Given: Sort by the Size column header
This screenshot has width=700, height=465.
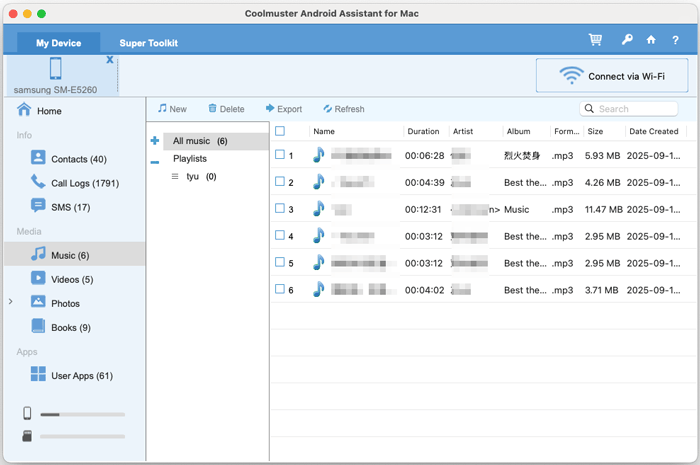Looking at the screenshot, I should click(595, 132).
